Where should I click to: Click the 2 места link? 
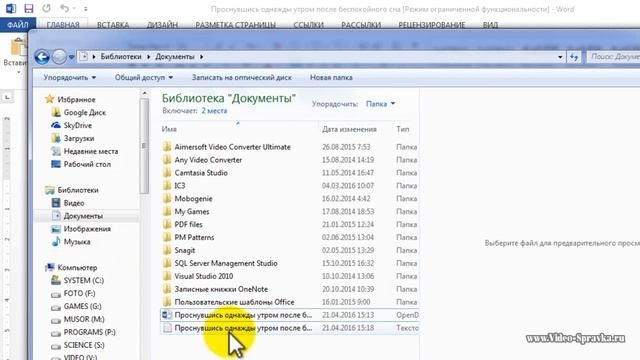click(x=214, y=111)
